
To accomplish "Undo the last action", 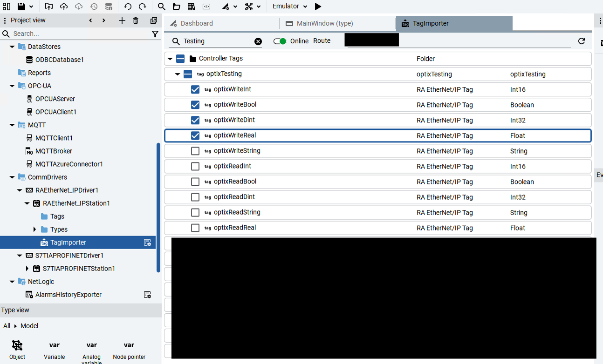I will (x=128, y=7).
